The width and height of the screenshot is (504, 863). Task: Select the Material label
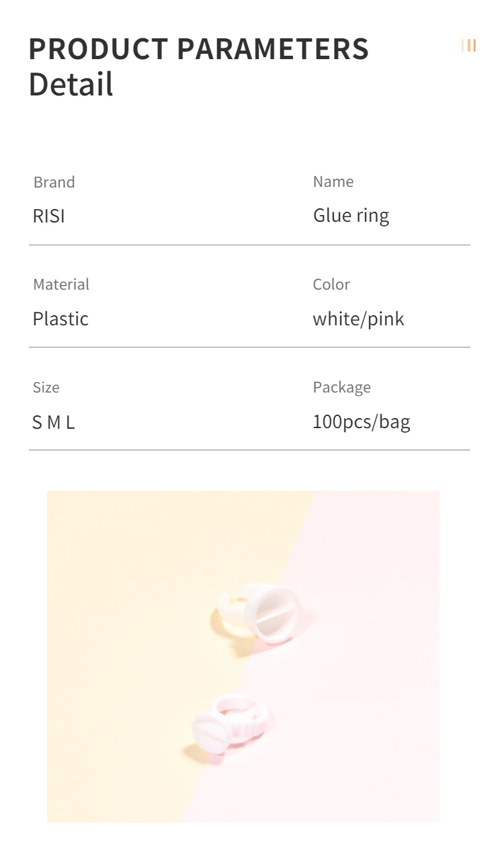pyautogui.click(x=61, y=284)
